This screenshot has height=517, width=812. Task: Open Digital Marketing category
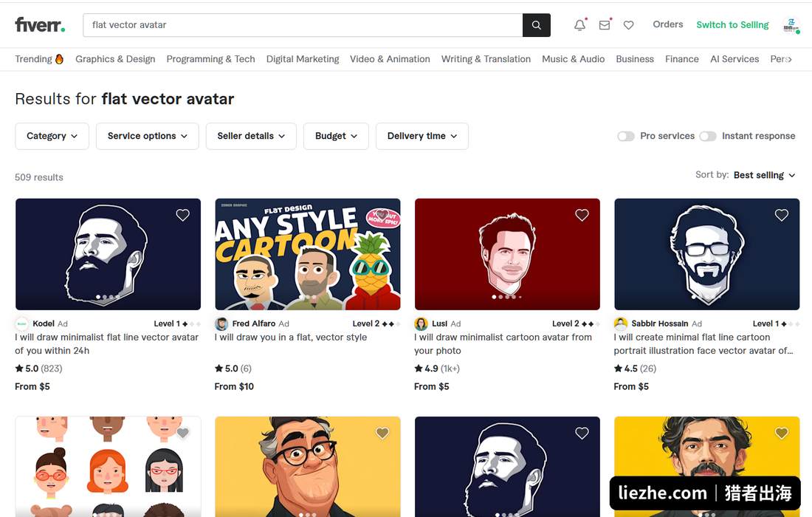(303, 59)
